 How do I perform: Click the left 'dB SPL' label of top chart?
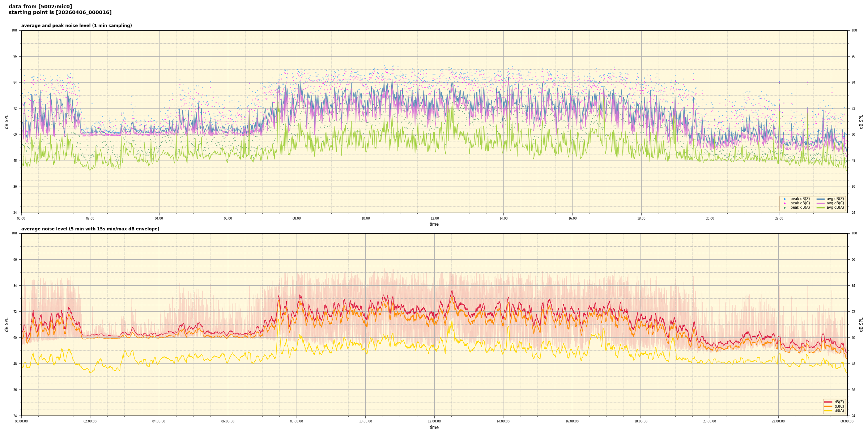(x=7, y=122)
